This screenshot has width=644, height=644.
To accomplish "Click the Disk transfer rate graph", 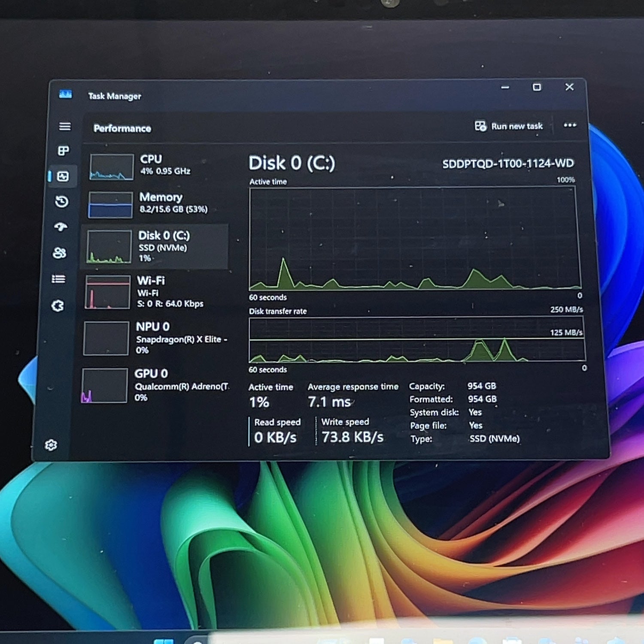I will (x=416, y=339).
